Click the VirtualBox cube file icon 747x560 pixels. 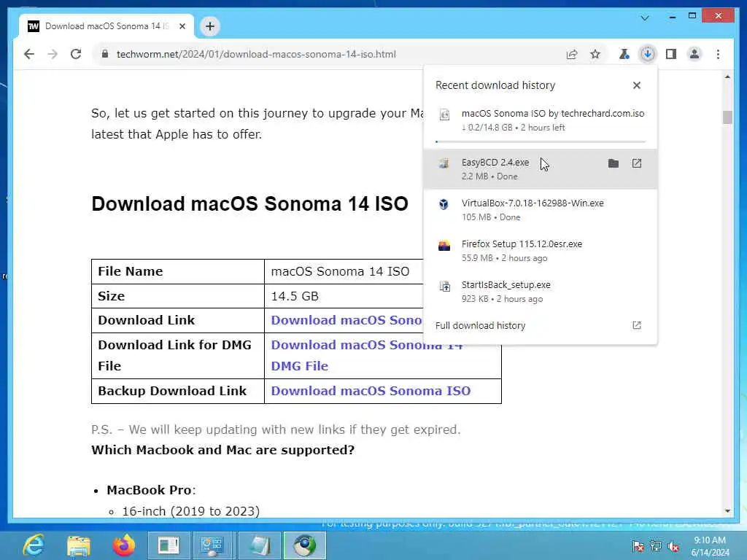(444, 204)
